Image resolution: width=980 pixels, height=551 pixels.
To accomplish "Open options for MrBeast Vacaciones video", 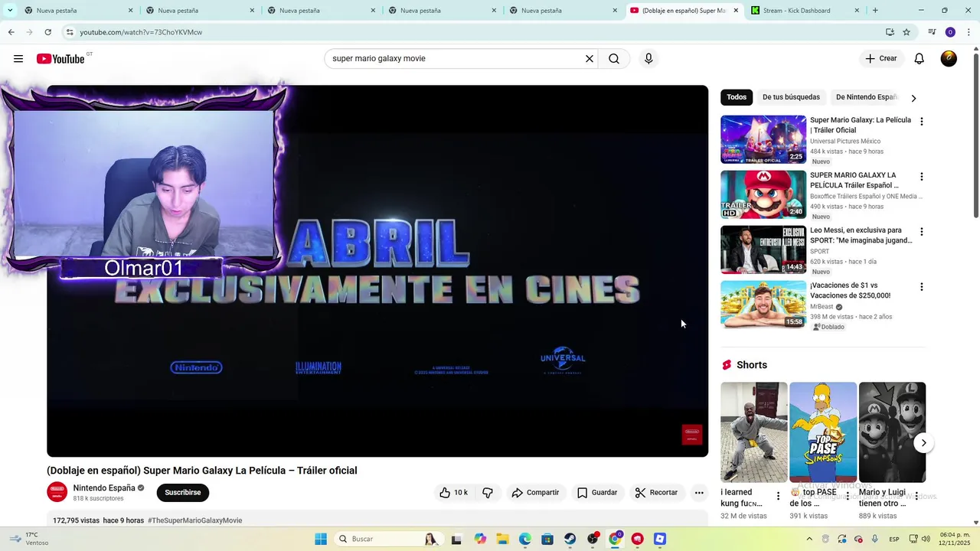I will (x=921, y=287).
